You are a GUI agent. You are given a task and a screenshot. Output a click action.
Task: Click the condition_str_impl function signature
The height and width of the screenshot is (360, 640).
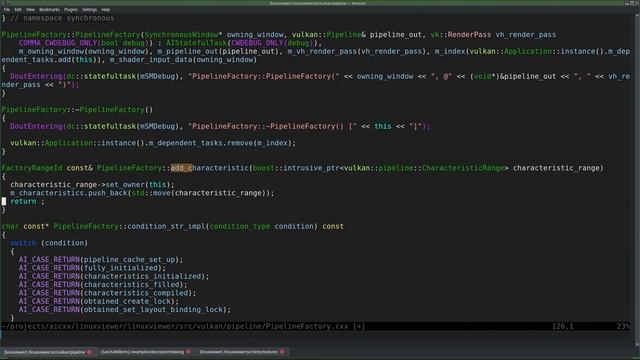tap(173, 226)
